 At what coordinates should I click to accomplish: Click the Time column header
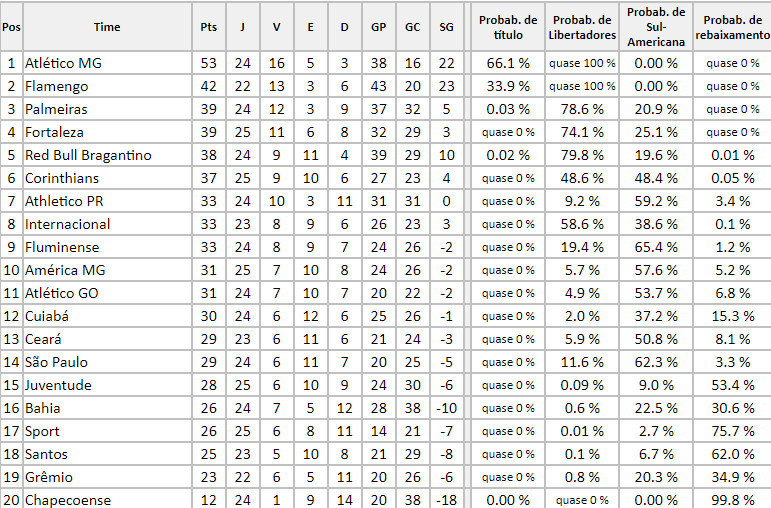[x=106, y=27]
